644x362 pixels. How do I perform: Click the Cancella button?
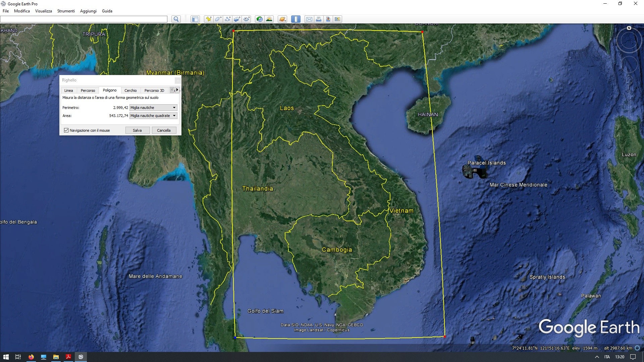tap(164, 130)
